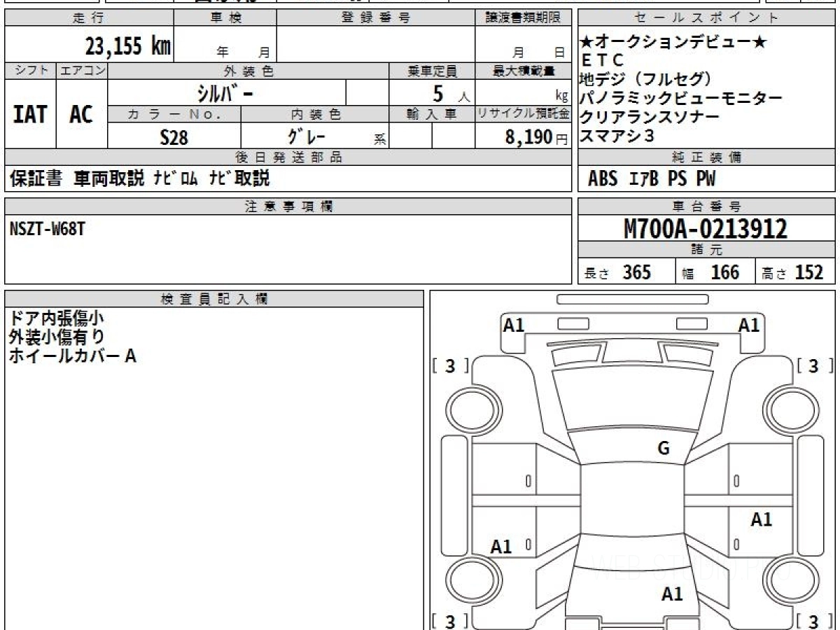Click the NSZT-W68T note text
The width and height of the screenshot is (840, 630).
click(48, 229)
